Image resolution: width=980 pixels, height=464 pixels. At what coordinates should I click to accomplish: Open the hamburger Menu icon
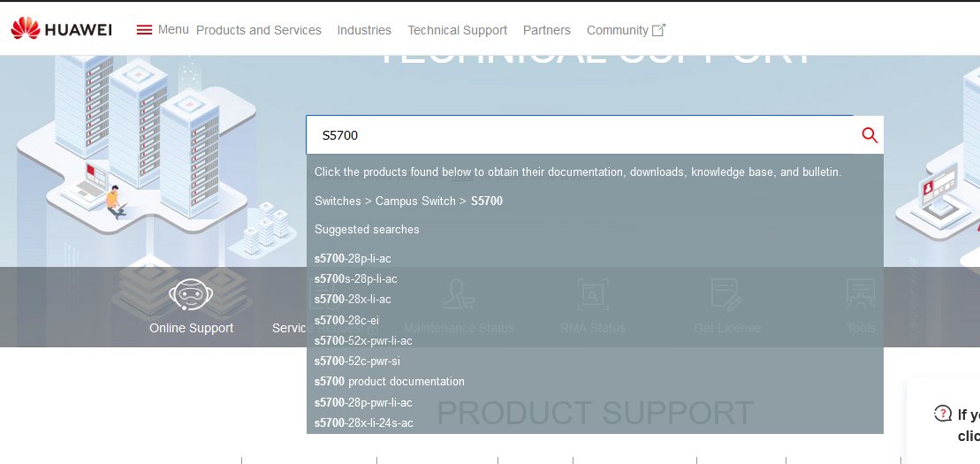tap(144, 29)
